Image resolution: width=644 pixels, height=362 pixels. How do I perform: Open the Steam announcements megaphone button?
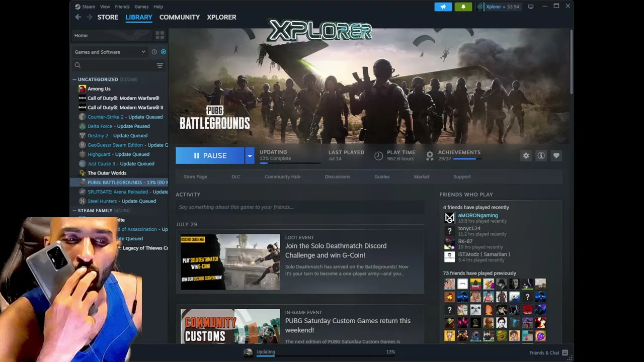click(443, 7)
